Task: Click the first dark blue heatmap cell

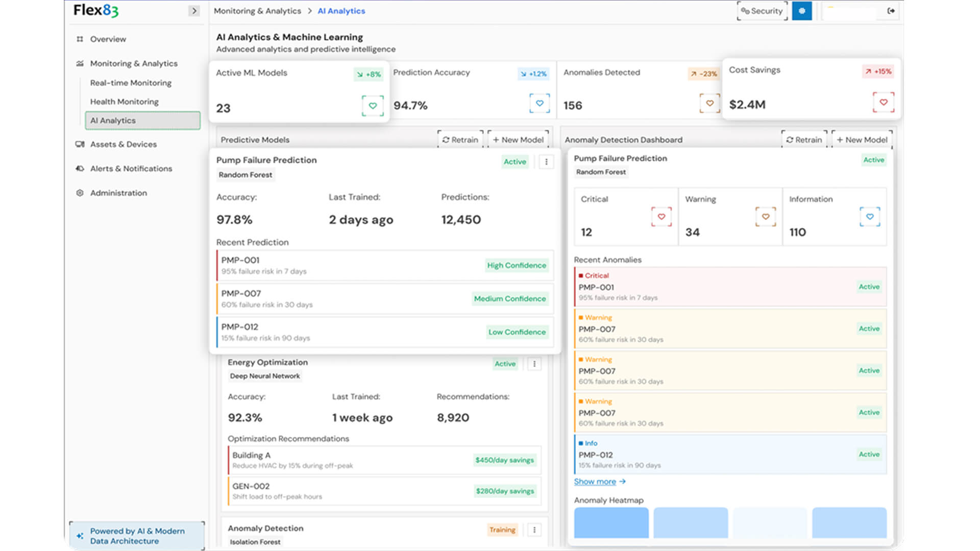Action: click(x=611, y=522)
